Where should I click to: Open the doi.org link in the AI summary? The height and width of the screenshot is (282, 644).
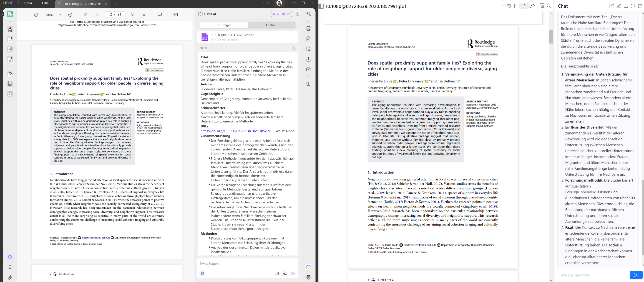(236, 131)
